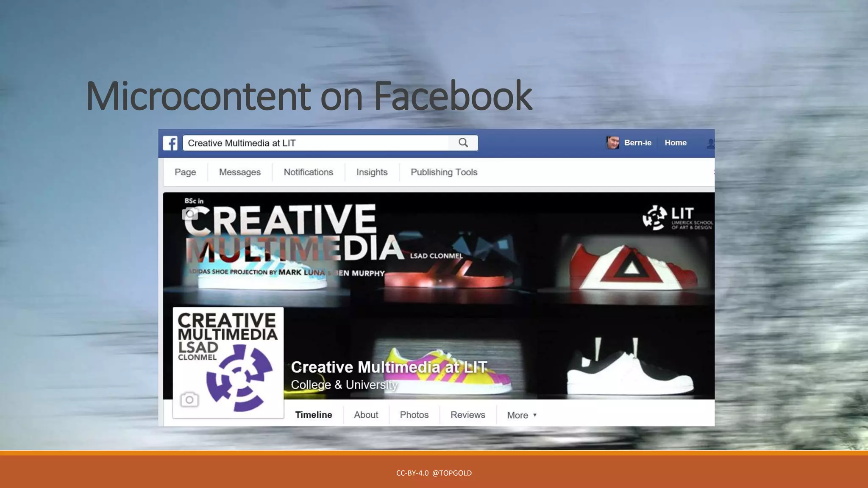Click the College & University category link
The height and width of the screenshot is (488, 868).
tap(344, 385)
